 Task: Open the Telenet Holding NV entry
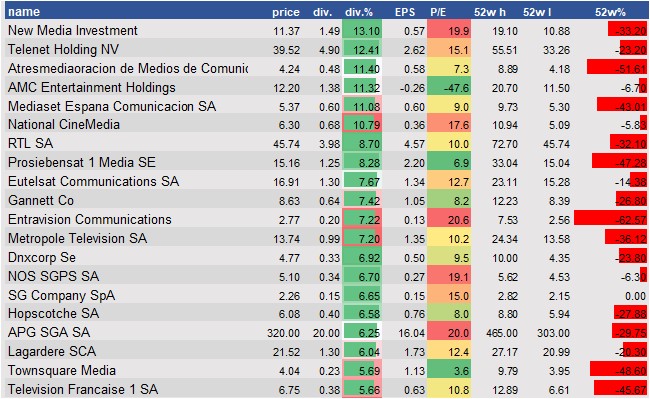(x=63, y=49)
